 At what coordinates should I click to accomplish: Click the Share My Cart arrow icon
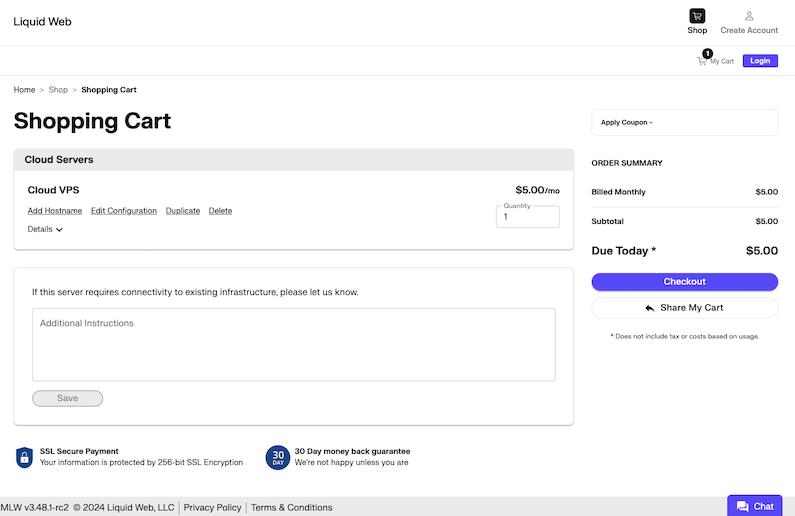tap(650, 308)
